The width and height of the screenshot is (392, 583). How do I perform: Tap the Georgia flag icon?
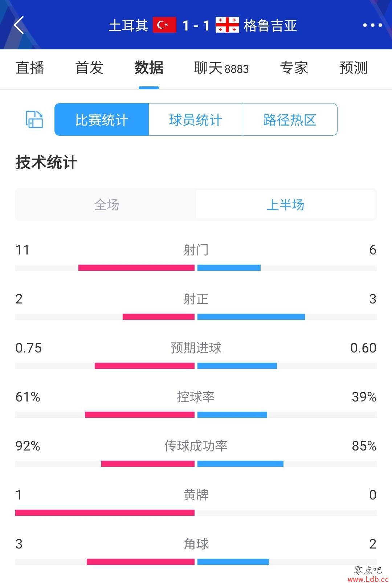(x=227, y=25)
